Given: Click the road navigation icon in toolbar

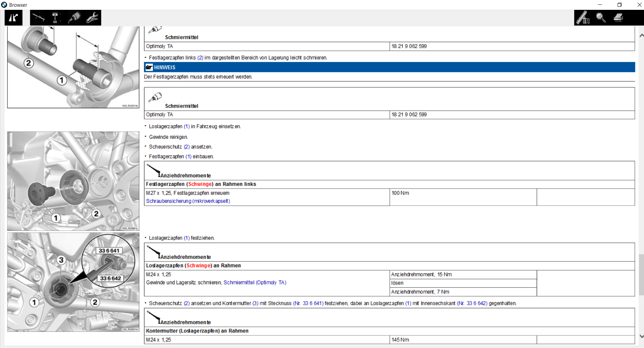Looking at the screenshot, I should pyautogui.click(x=13, y=18).
